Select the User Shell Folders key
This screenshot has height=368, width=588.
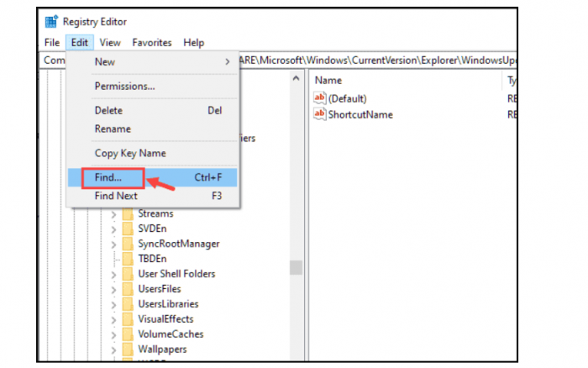pos(176,274)
